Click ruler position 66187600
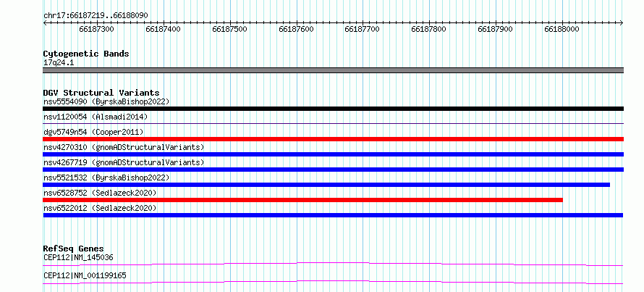Viewport: 644px width, 292px height. tap(296, 29)
